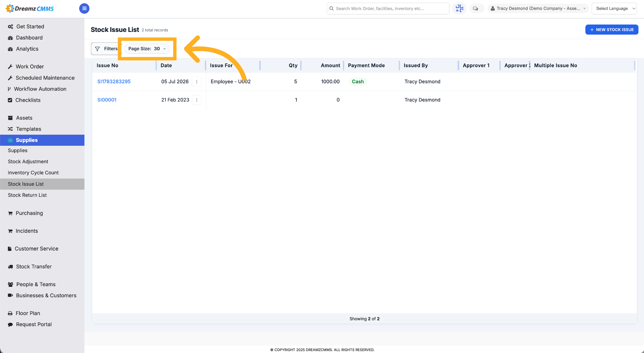This screenshot has height=353, width=644.
Task: Open the Page Size 30 dropdown
Action: pyautogui.click(x=147, y=49)
